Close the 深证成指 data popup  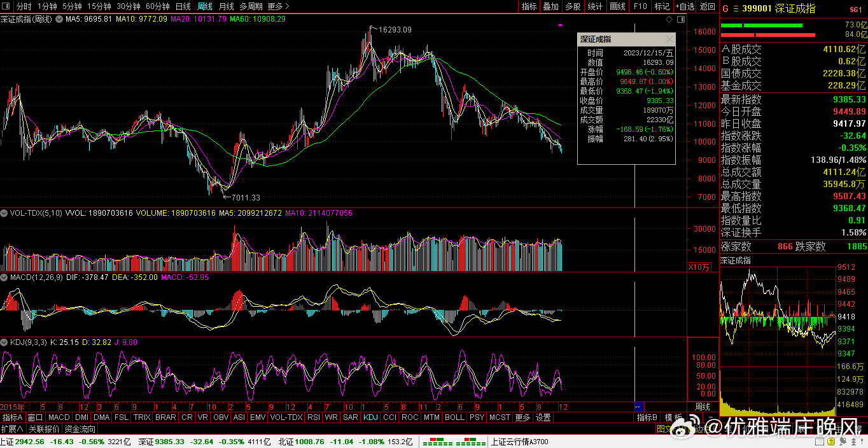click(669, 39)
